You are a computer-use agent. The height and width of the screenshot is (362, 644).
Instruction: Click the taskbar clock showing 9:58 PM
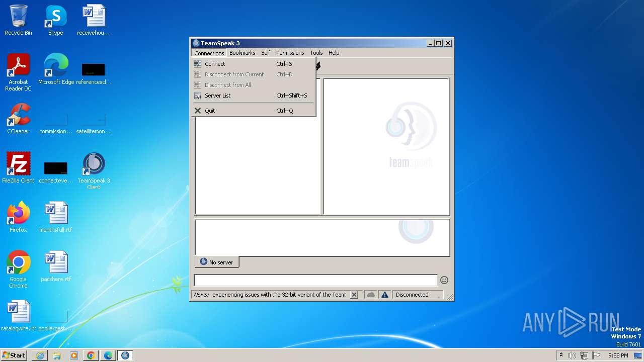tap(618, 355)
